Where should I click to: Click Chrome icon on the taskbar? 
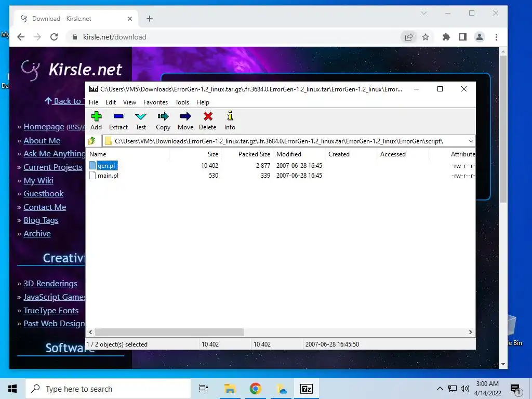tap(256, 389)
